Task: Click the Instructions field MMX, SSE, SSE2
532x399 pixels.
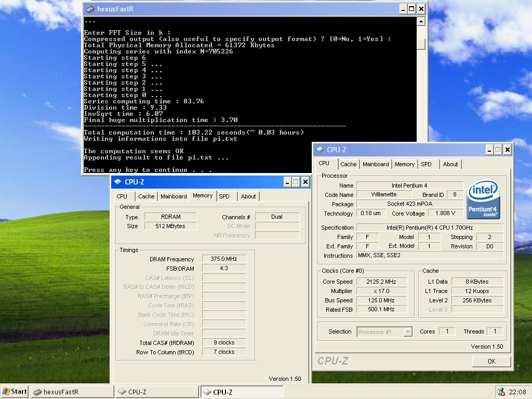Action: click(430, 255)
